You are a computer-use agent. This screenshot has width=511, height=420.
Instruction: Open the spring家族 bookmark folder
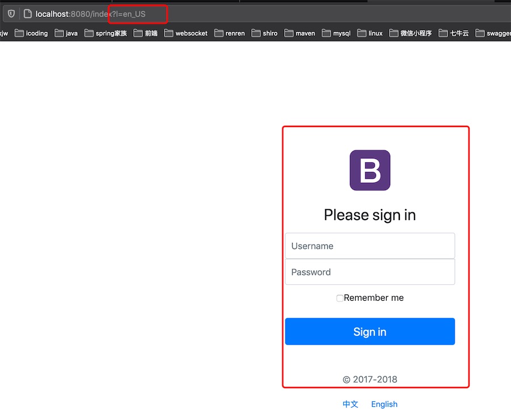pos(105,33)
